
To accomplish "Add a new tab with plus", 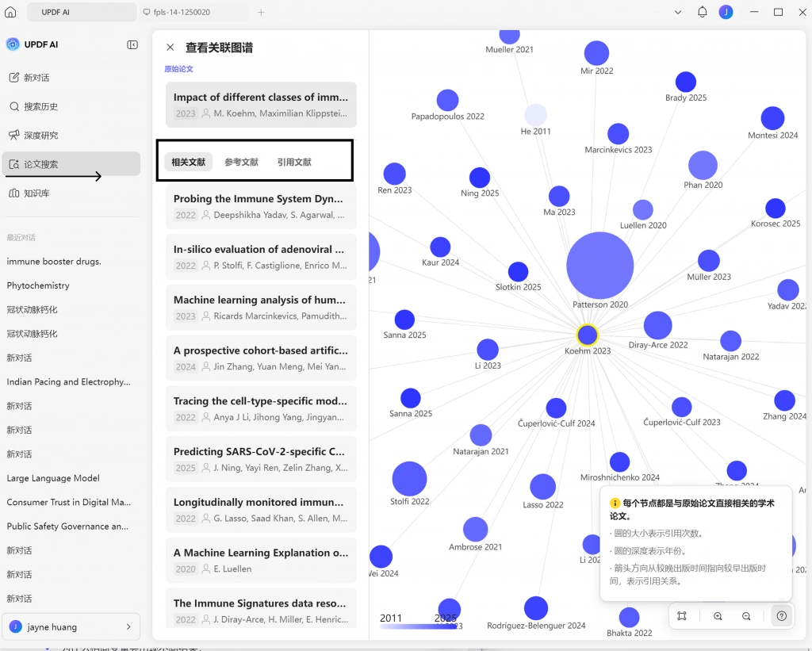I will tap(261, 12).
